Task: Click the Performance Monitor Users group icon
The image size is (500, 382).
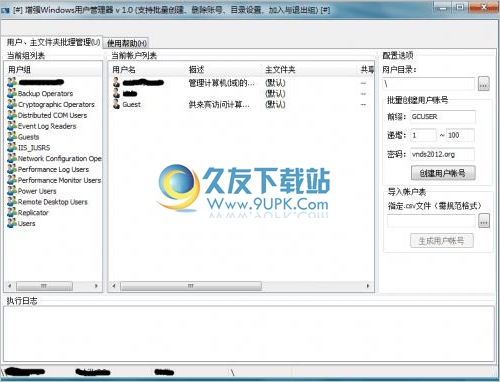Action: [x=12, y=180]
